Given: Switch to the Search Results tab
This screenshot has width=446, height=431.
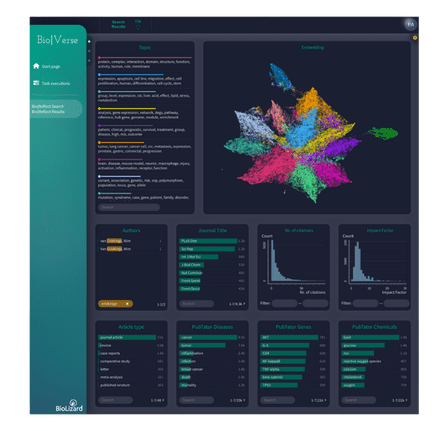Looking at the screenshot, I should coord(118,24).
